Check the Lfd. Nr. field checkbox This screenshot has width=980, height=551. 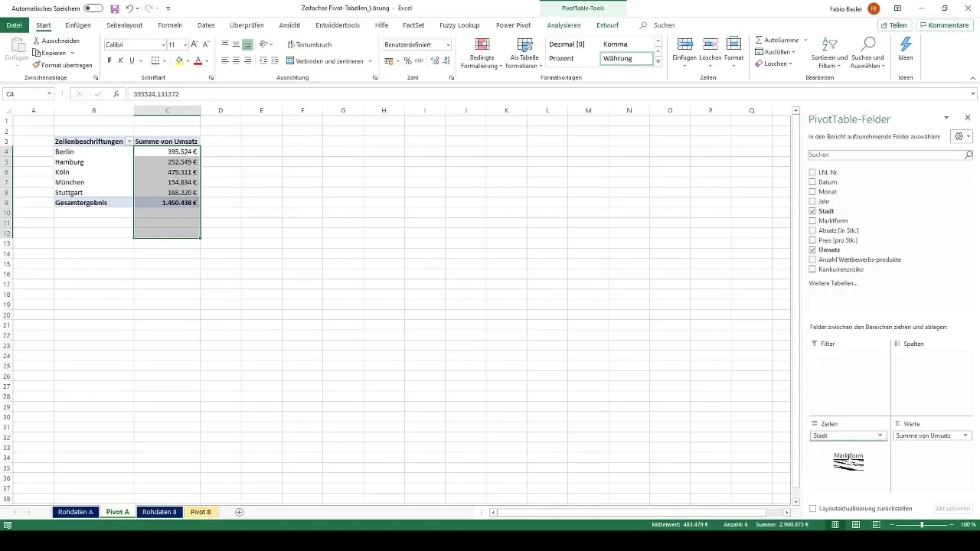coord(812,172)
